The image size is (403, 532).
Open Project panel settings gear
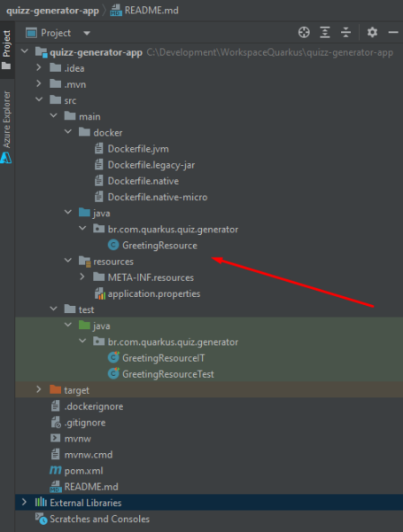coord(372,33)
